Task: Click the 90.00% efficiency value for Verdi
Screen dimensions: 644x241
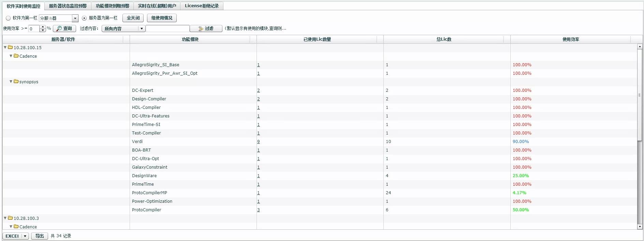Action: coord(521,142)
